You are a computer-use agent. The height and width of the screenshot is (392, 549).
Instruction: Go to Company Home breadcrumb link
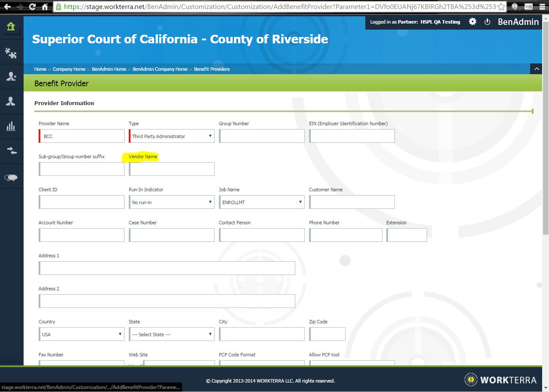tap(69, 69)
